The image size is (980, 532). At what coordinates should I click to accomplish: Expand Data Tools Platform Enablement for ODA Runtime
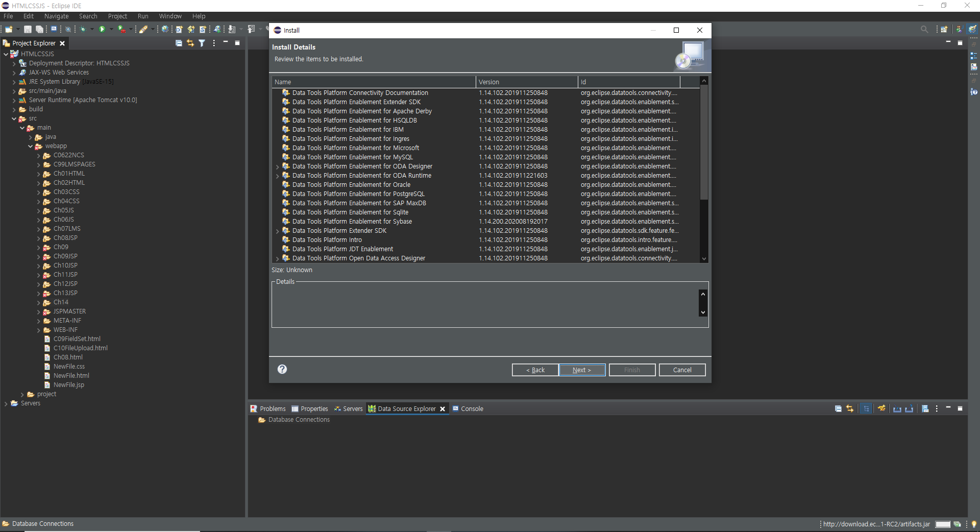(x=277, y=176)
